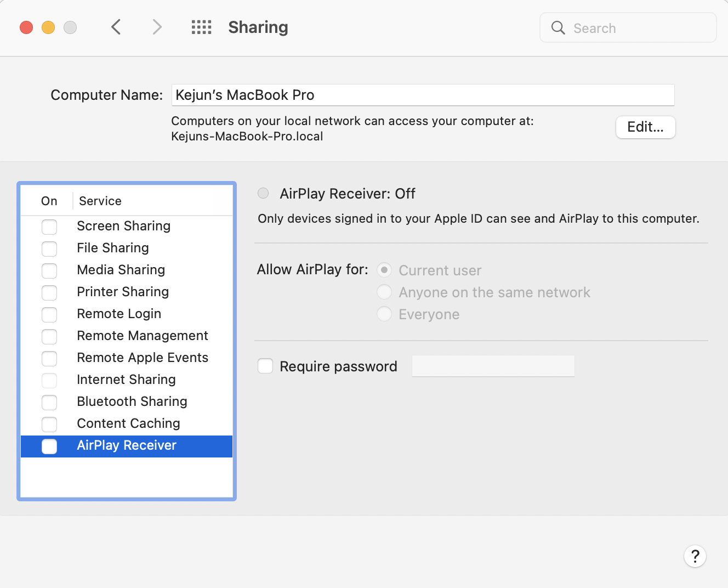Toggle the Remote Login checkbox
Image resolution: width=728 pixels, height=588 pixels.
pyautogui.click(x=49, y=314)
